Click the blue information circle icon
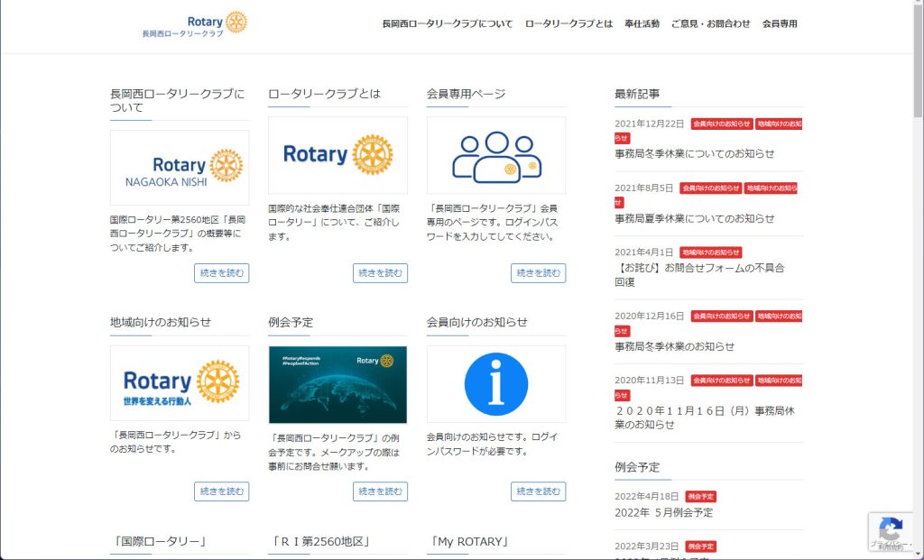The image size is (924, 560). click(x=496, y=384)
